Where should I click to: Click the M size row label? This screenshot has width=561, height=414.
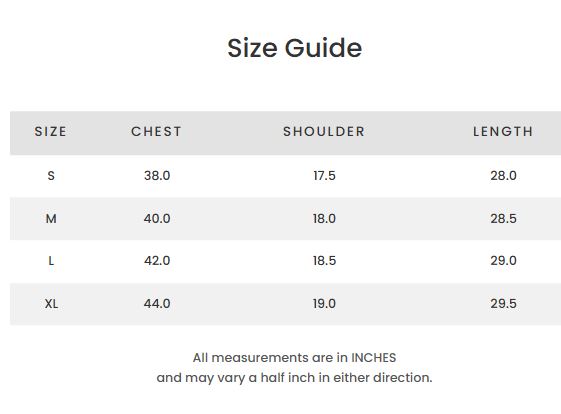[x=51, y=218]
